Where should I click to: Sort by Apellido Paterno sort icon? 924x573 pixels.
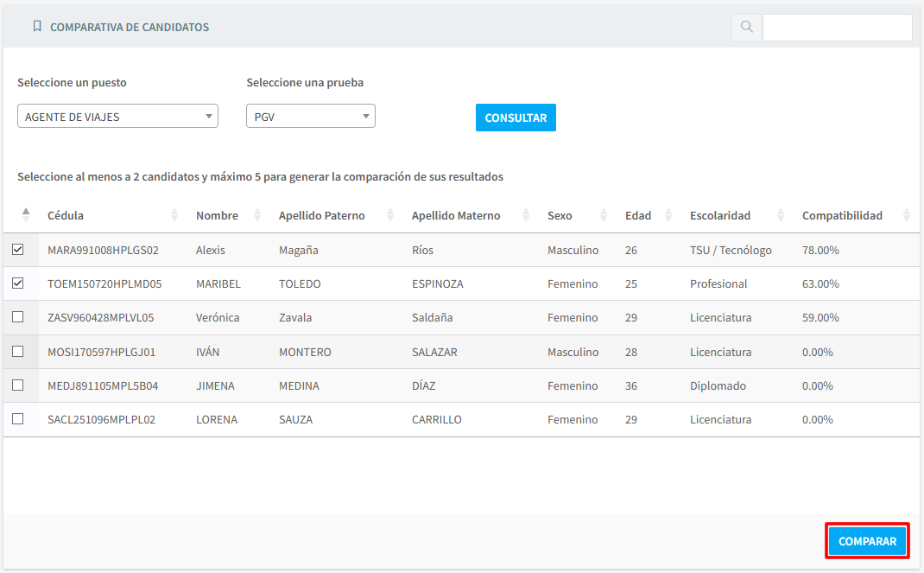tap(391, 215)
